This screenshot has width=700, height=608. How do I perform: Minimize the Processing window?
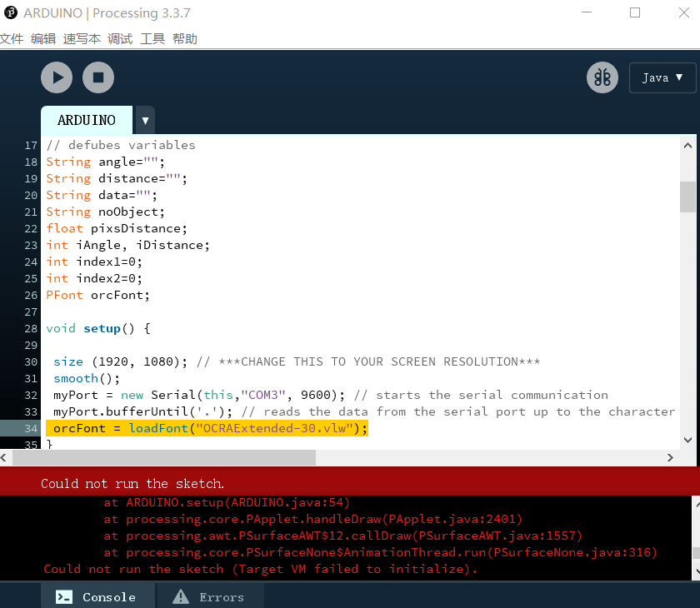click(x=587, y=12)
